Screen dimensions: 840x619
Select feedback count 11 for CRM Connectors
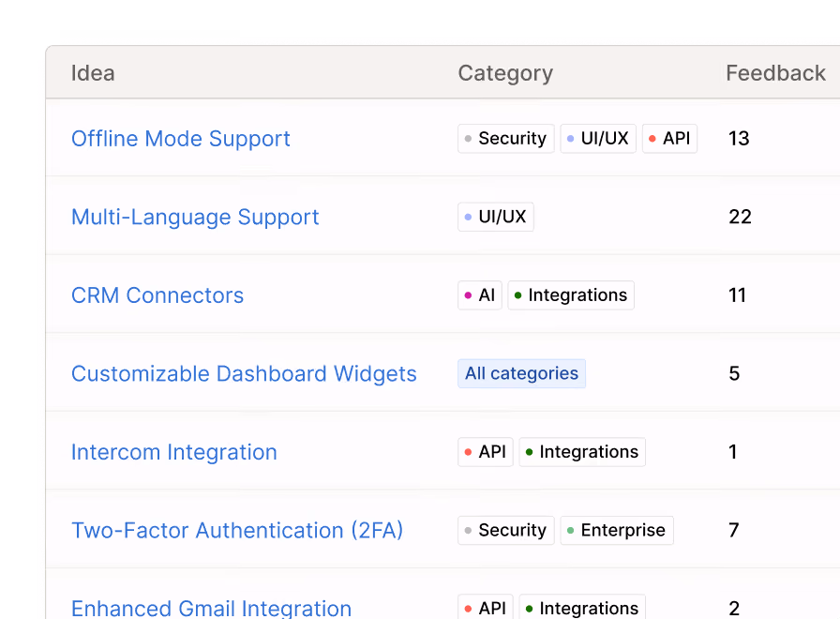(737, 294)
